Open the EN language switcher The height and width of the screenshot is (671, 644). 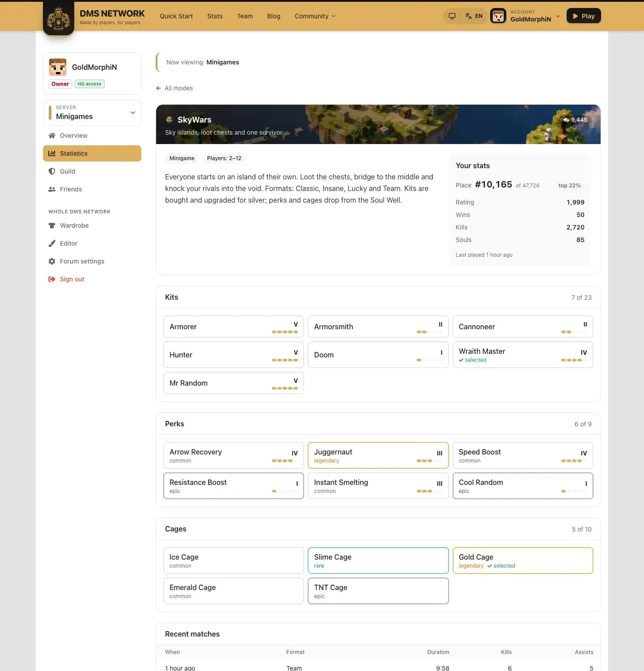point(474,16)
